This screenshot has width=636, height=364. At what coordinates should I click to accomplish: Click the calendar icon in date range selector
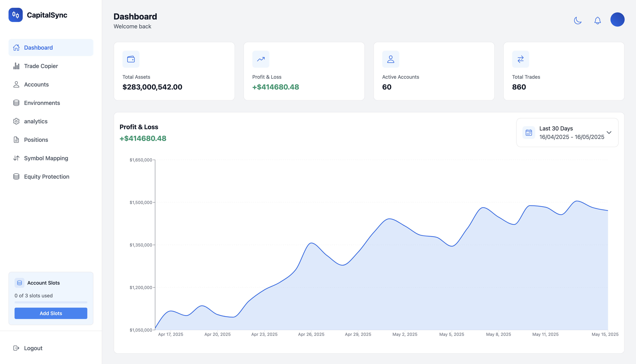tap(529, 133)
